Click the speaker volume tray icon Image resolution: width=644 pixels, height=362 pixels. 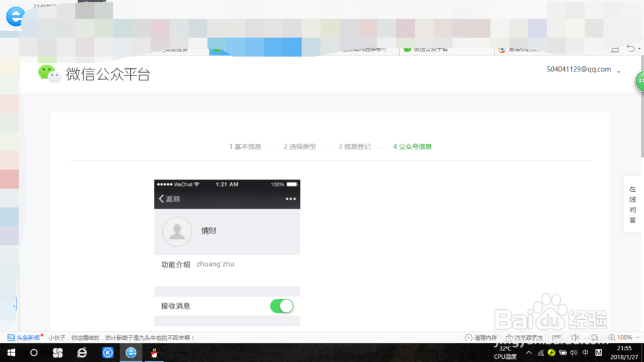(574, 352)
